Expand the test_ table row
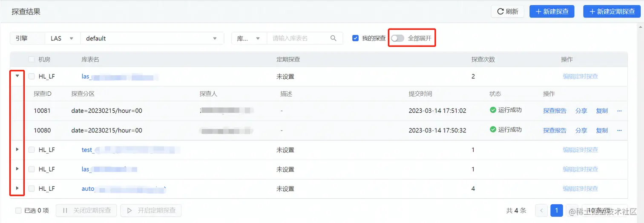 click(x=17, y=149)
